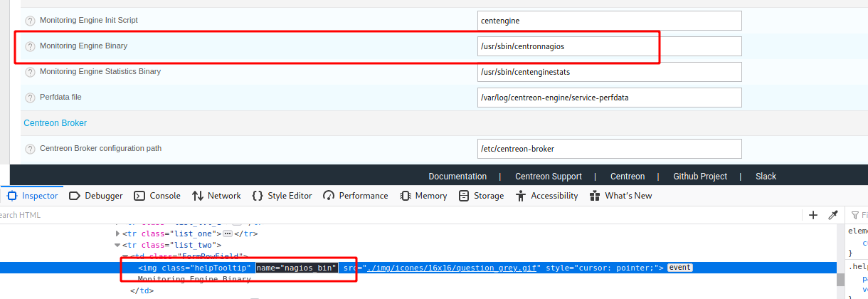Expand the collapsed tr class list_one node
Viewport: 868px width, 299px height.
[118, 233]
